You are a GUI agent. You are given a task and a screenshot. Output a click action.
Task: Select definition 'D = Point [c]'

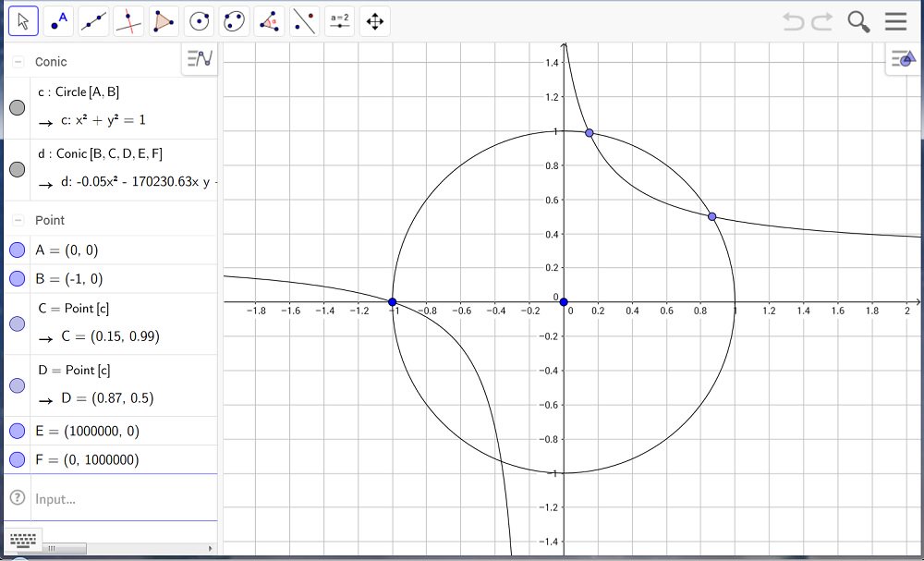click(74, 370)
